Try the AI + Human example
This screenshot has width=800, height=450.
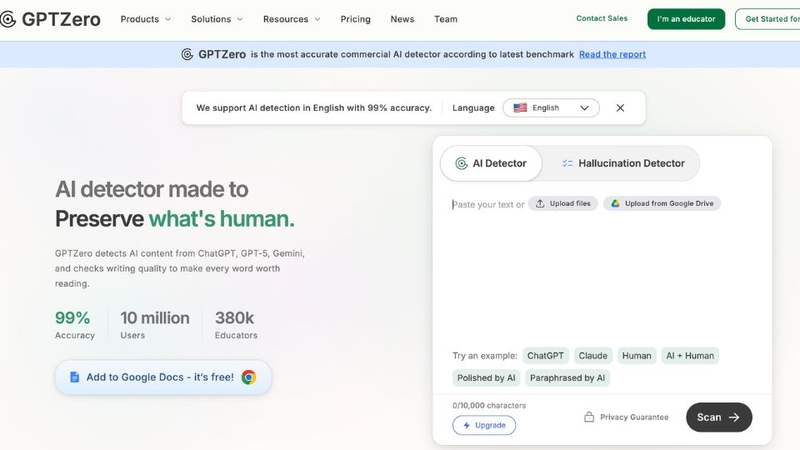(690, 356)
